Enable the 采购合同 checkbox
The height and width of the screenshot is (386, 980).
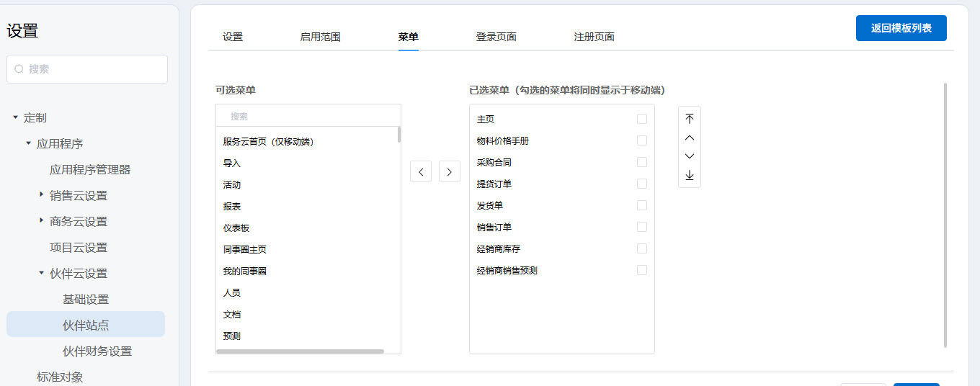tap(641, 162)
